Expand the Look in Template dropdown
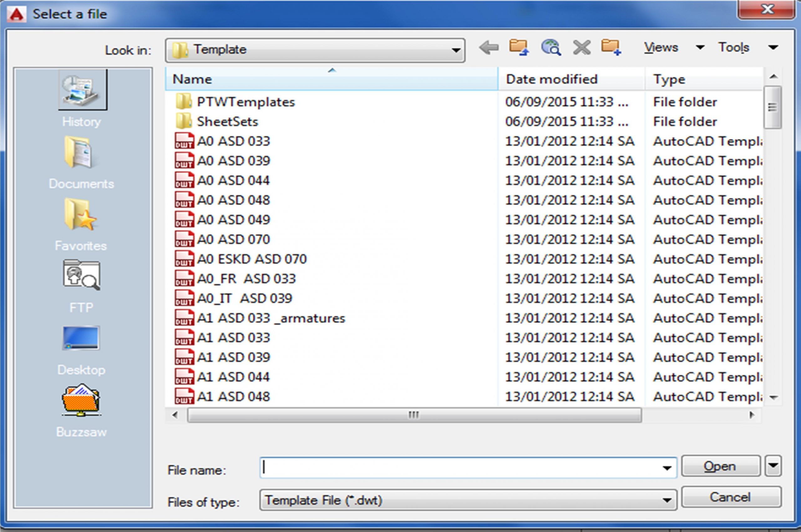Viewport: 801px width, 532px height. (x=456, y=51)
